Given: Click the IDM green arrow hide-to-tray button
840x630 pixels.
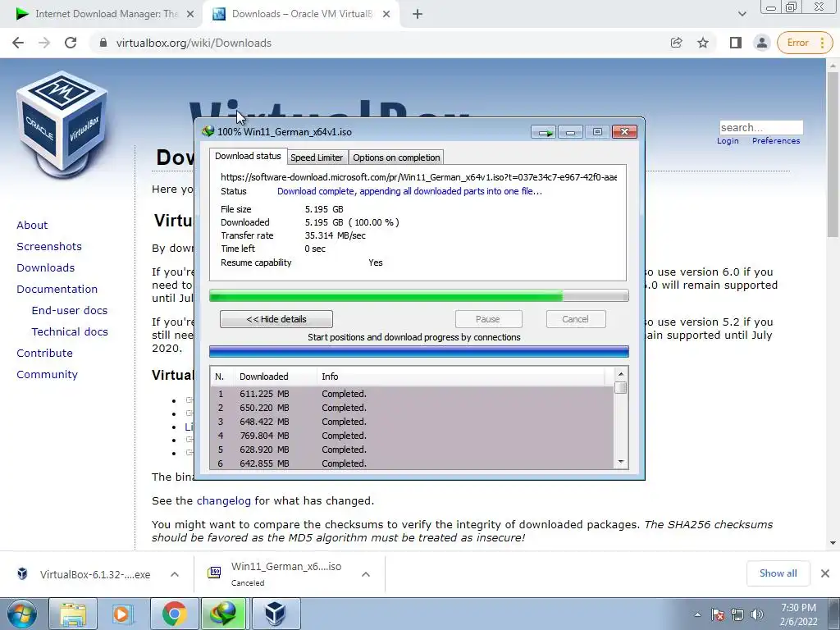Looking at the screenshot, I should (544, 132).
